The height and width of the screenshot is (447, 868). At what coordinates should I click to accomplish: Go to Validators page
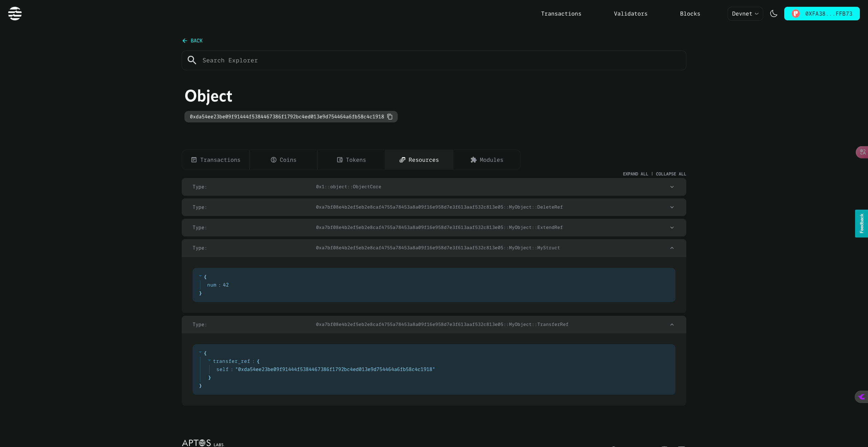630,14
